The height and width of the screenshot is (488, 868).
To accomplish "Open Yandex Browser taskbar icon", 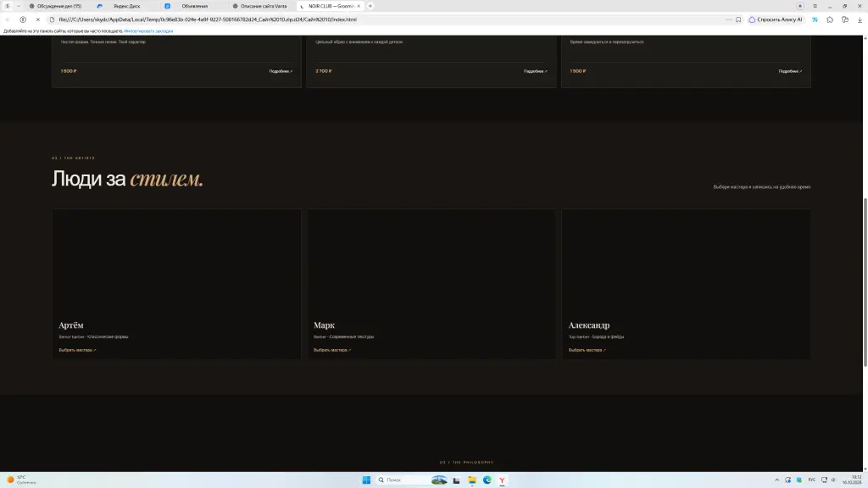I will 502,480.
